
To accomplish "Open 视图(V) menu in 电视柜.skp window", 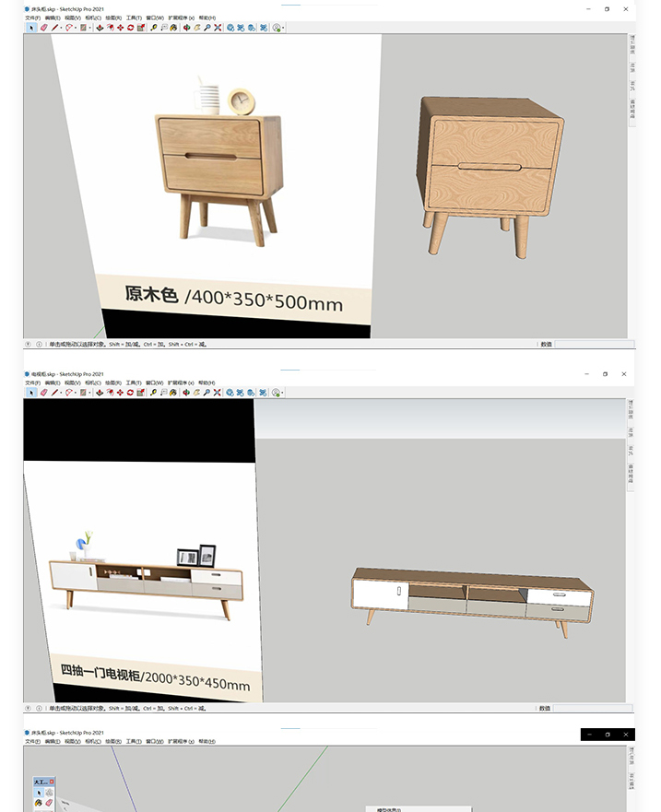I will [73, 382].
